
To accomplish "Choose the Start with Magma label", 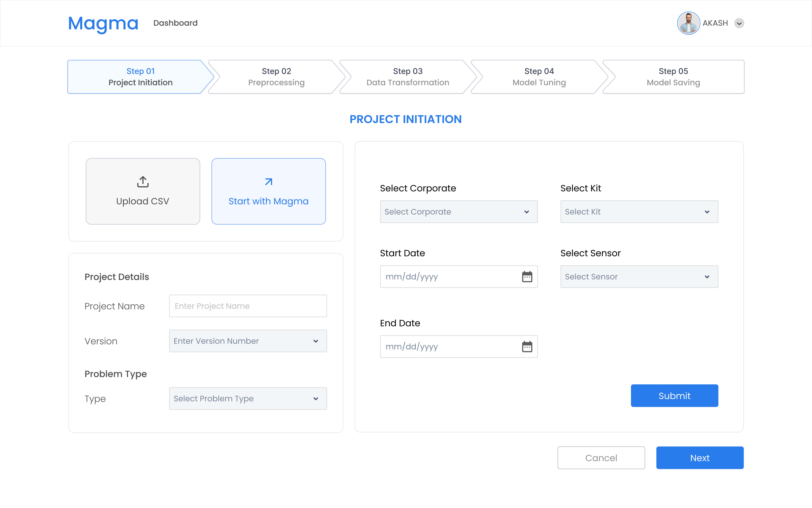I will pyautogui.click(x=268, y=201).
